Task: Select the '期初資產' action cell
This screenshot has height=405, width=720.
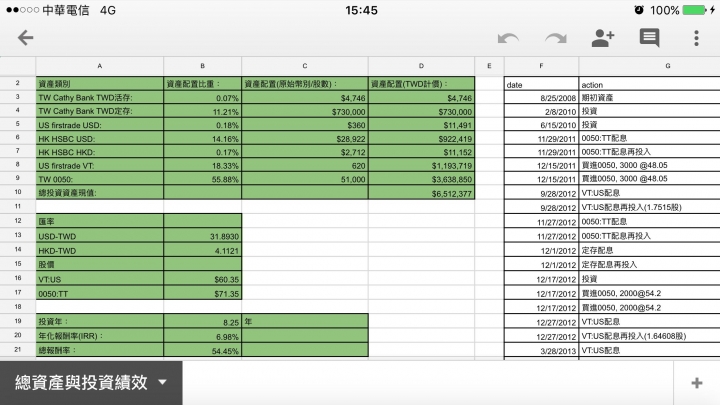Action: coord(649,97)
